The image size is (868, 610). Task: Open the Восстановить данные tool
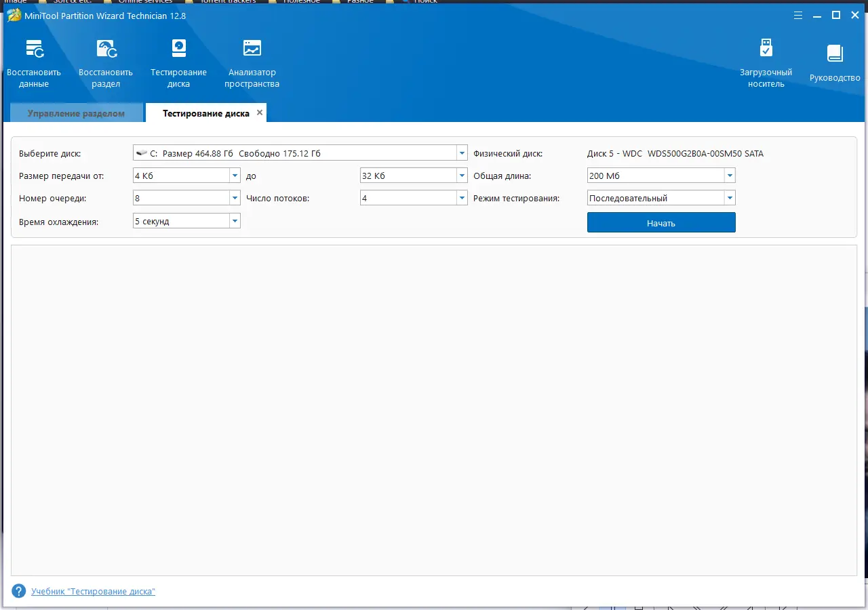[34, 64]
